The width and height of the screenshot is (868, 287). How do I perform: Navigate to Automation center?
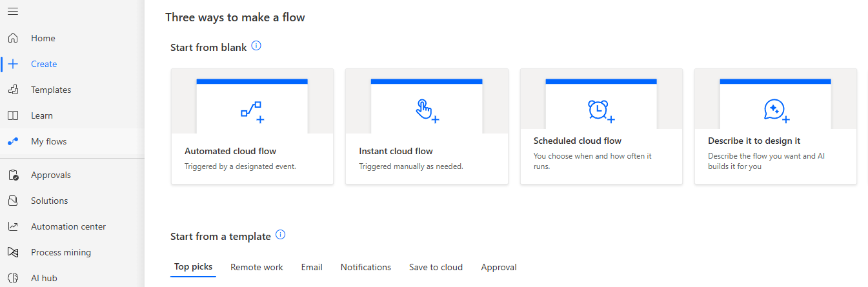[x=68, y=226]
